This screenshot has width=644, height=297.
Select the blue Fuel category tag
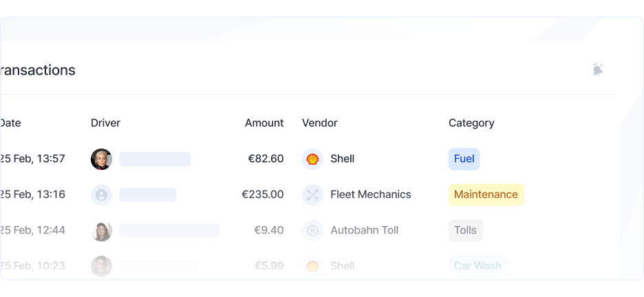[x=464, y=159]
